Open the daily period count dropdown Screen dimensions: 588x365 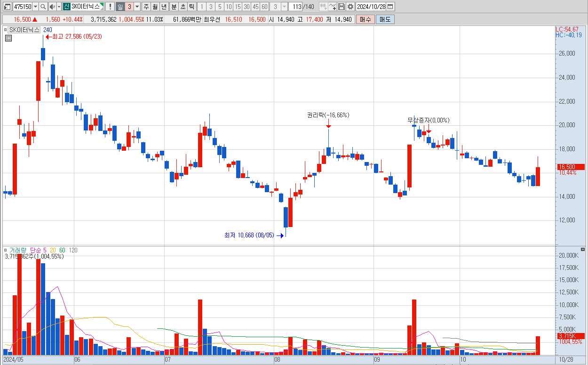tap(137, 7)
